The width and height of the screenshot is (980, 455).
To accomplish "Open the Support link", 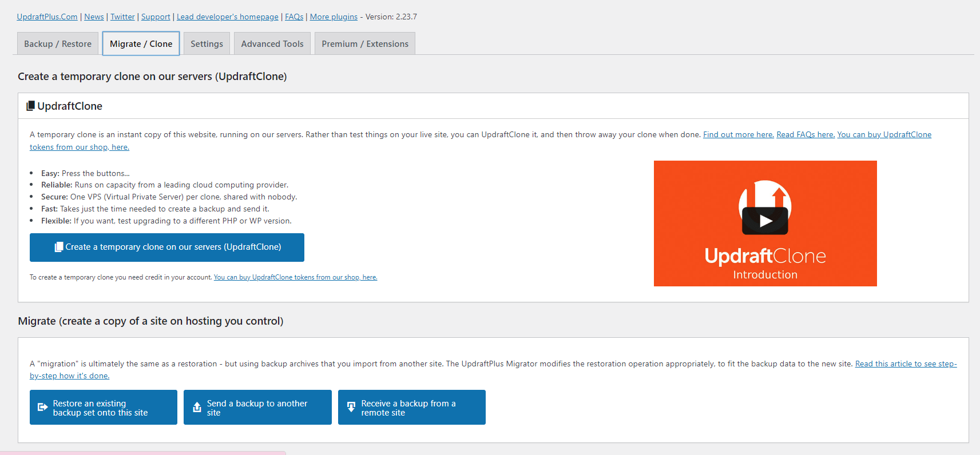I will coord(156,17).
